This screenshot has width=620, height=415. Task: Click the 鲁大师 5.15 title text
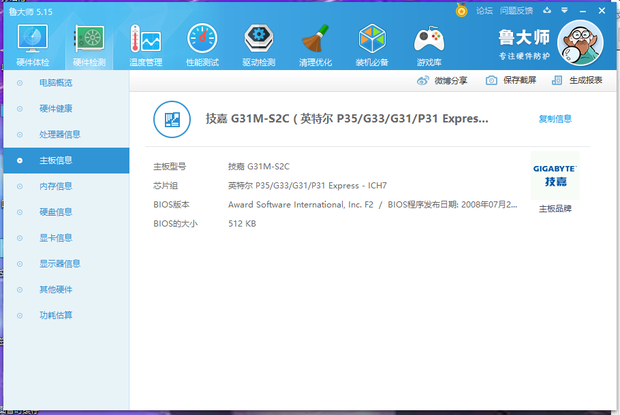pyautogui.click(x=31, y=12)
